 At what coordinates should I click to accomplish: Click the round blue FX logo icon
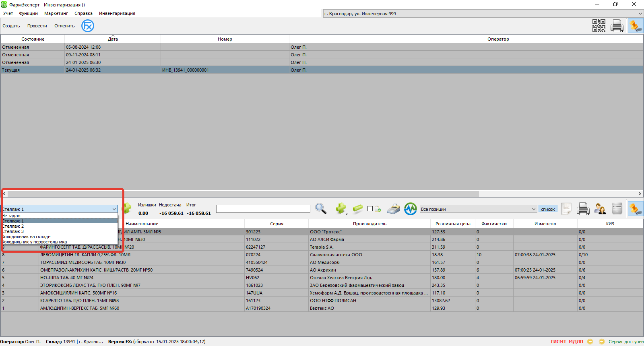tap(88, 26)
